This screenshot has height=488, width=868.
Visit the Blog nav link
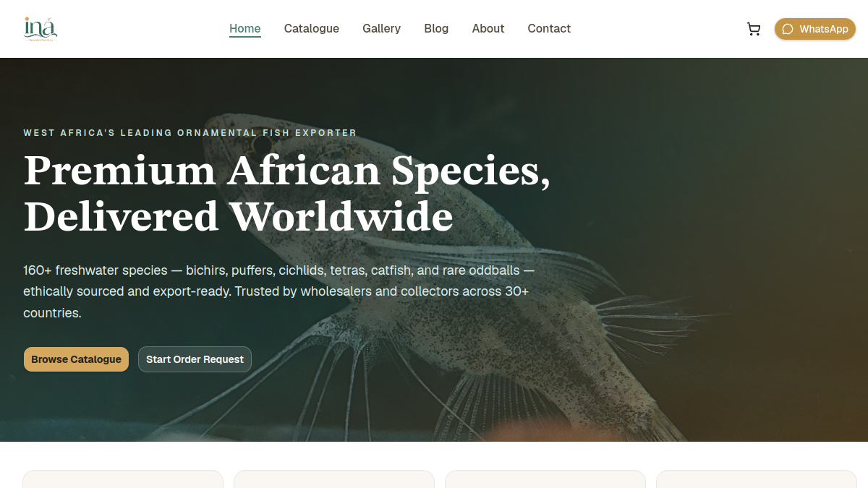(436, 29)
